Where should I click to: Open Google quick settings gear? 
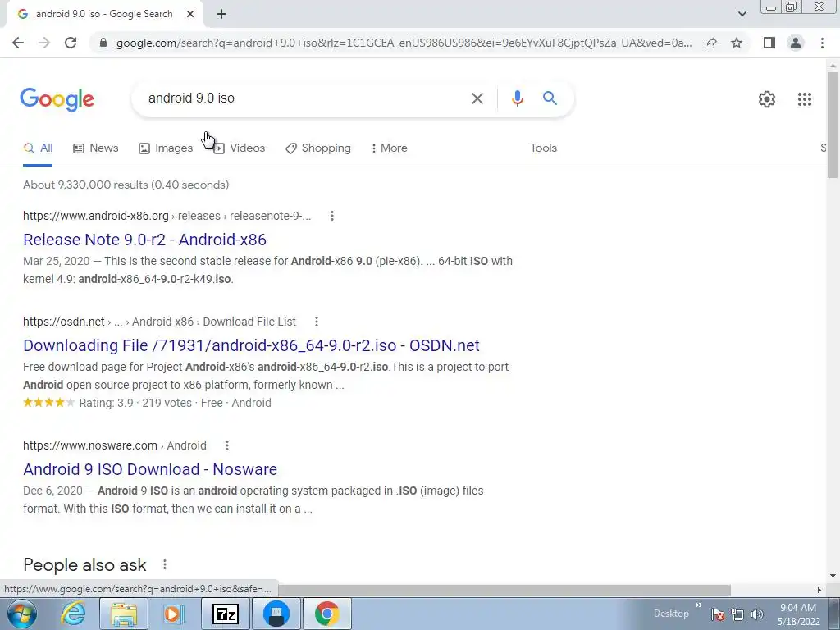767,99
